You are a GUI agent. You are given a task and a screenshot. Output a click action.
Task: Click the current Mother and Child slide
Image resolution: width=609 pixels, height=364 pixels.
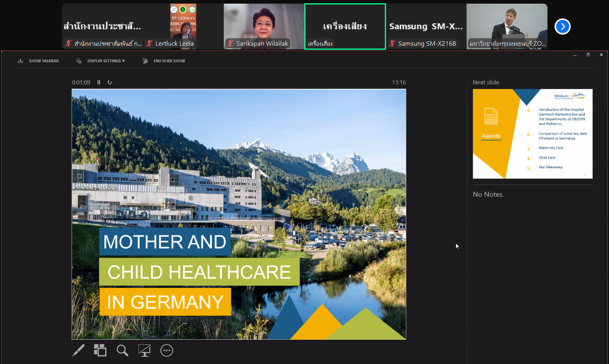click(239, 214)
